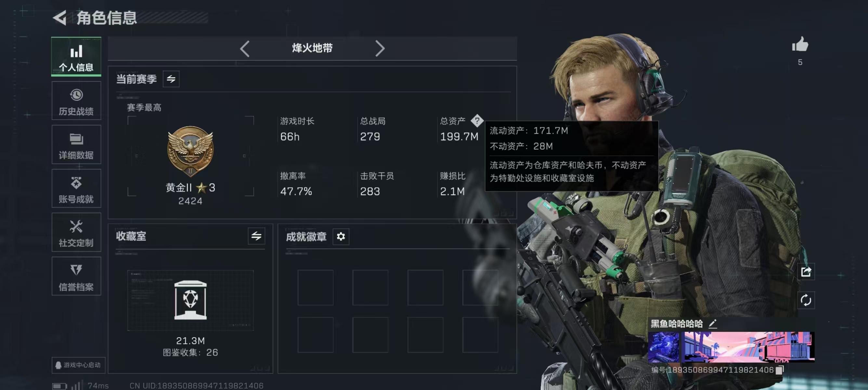Click the share icon beside the character
Viewport: 868px width, 390px height.
tap(806, 271)
